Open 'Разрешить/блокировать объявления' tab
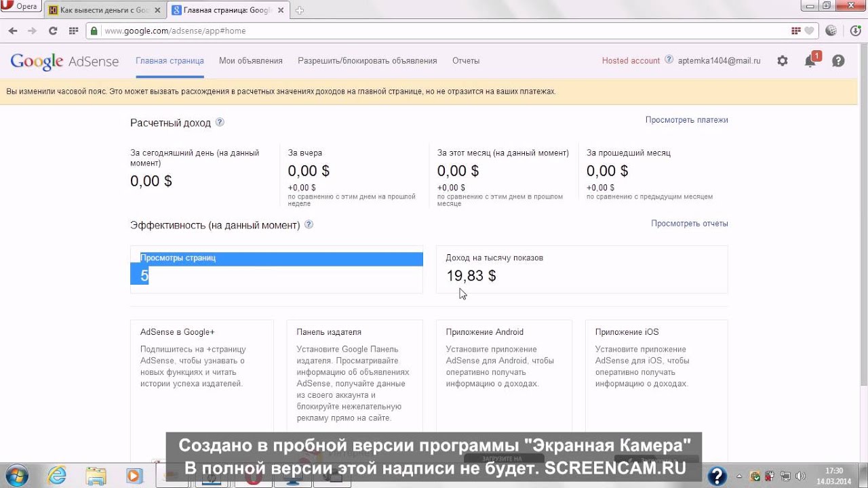 [x=368, y=60]
